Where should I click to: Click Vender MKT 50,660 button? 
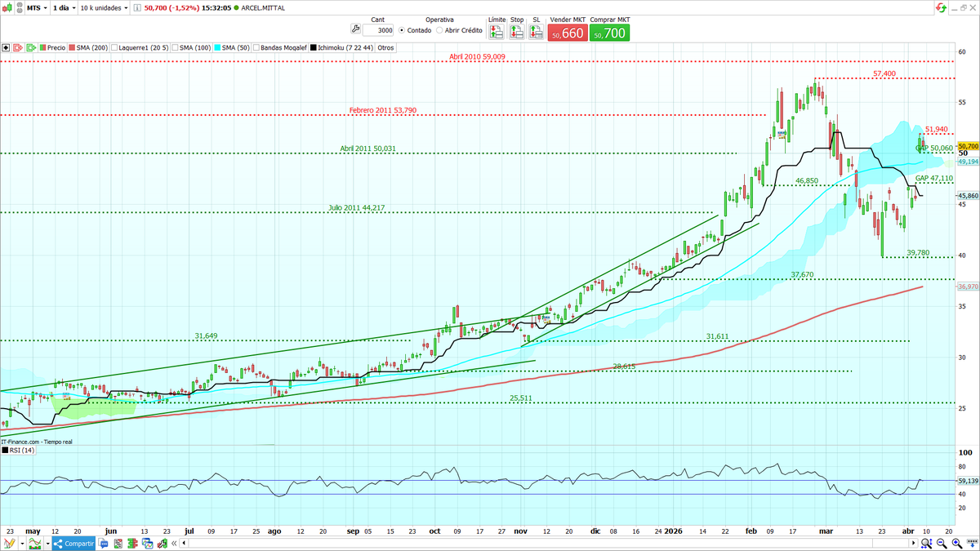(x=568, y=33)
